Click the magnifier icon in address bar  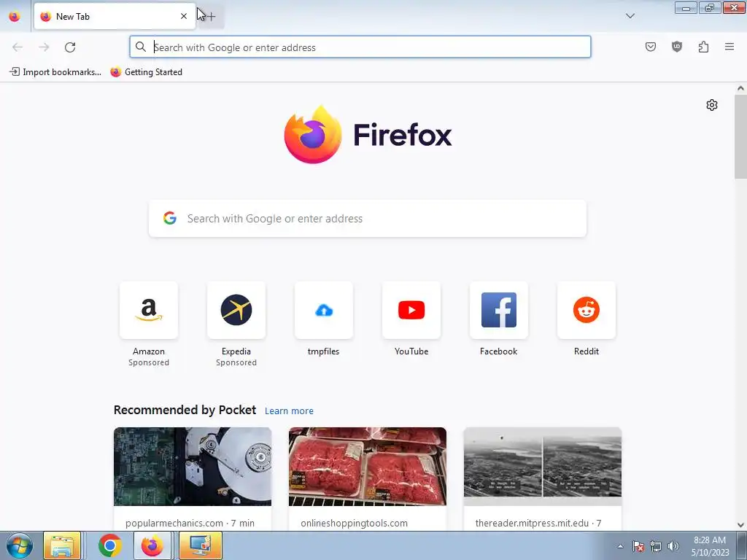click(x=141, y=47)
